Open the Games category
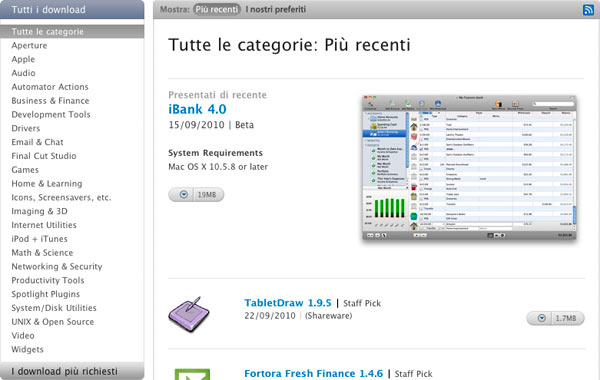Image resolution: width=600 pixels, height=380 pixels. point(25,170)
